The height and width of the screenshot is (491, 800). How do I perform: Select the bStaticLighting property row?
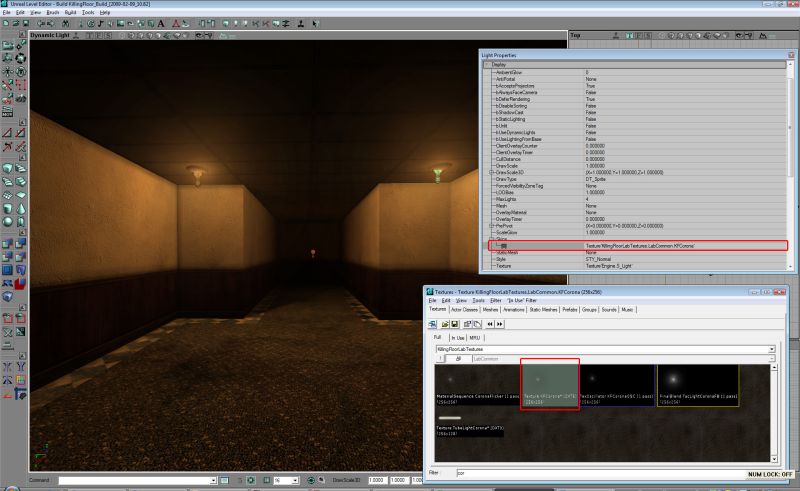[636, 119]
